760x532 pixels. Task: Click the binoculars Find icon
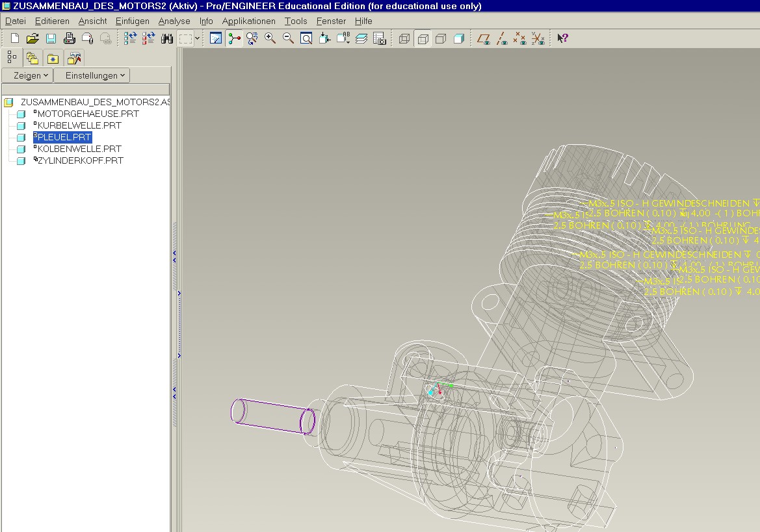pyautogui.click(x=167, y=38)
